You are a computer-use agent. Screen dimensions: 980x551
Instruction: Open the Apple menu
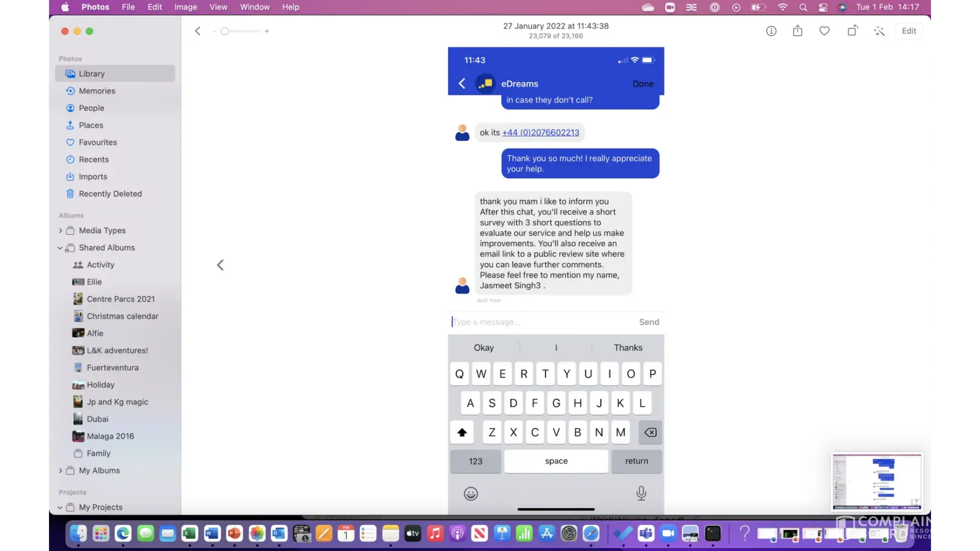click(65, 7)
